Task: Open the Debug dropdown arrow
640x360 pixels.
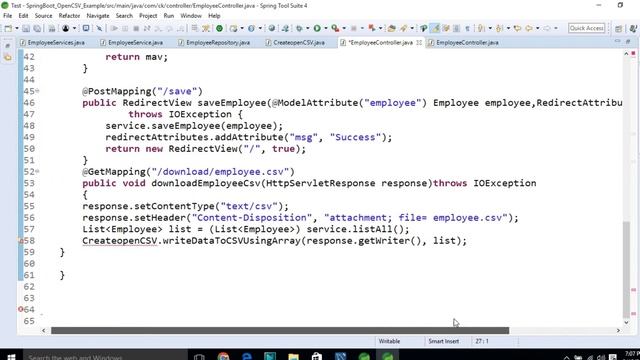Action: click(307, 28)
